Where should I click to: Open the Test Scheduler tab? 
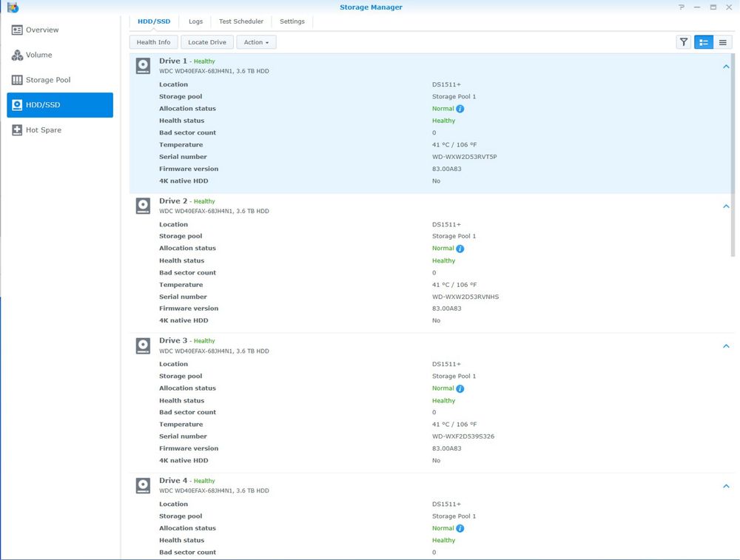241,21
